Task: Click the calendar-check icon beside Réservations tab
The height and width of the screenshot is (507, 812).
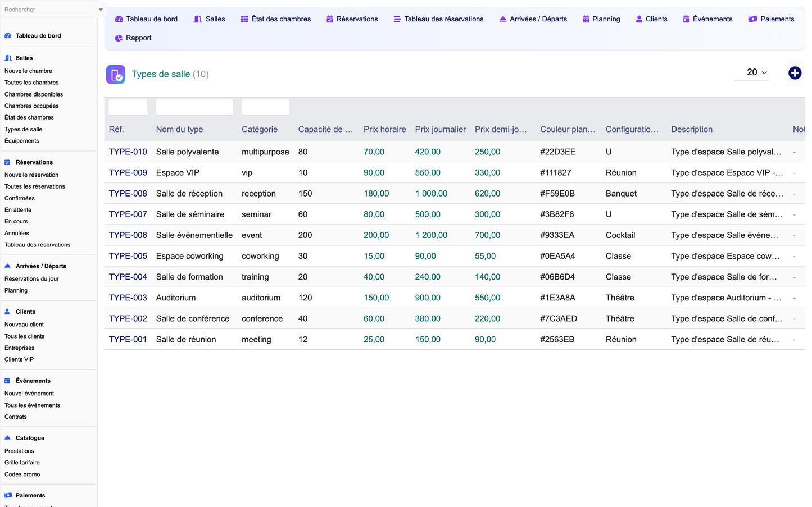Action: coord(330,19)
